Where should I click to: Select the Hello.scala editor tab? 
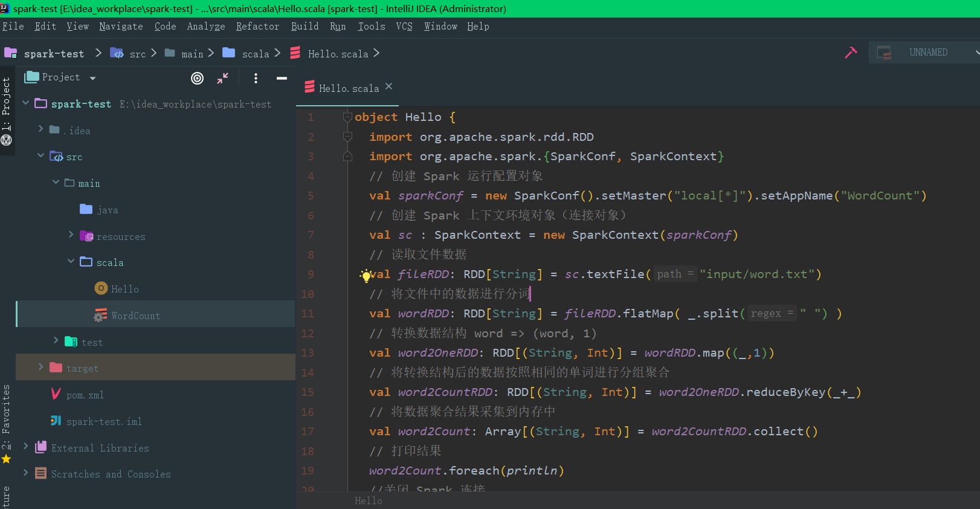349,88
